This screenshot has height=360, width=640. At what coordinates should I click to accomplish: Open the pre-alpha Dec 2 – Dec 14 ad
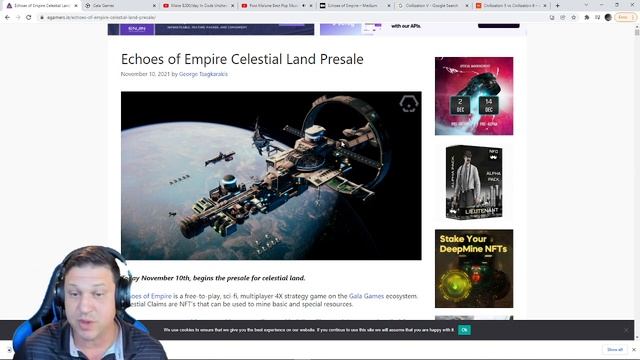pyautogui.click(x=474, y=96)
